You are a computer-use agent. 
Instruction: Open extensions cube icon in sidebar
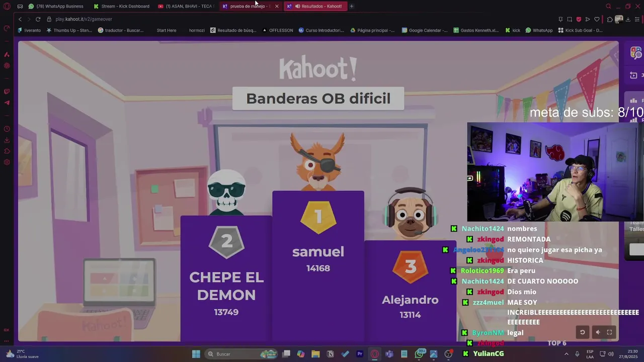click(7, 151)
